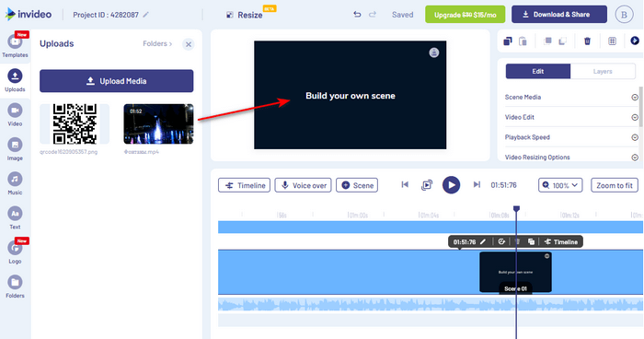
Task: Open the Logo panel
Action: [x=15, y=251]
